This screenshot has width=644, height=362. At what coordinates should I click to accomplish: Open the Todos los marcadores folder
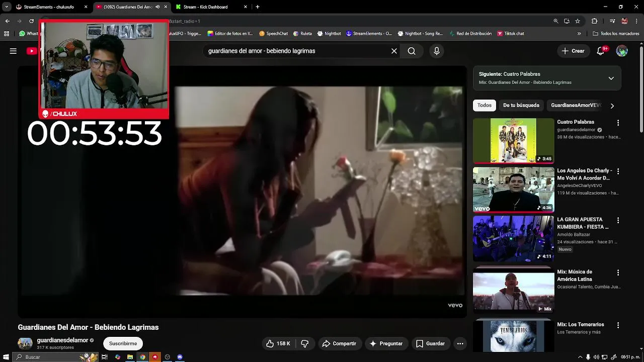616,34
